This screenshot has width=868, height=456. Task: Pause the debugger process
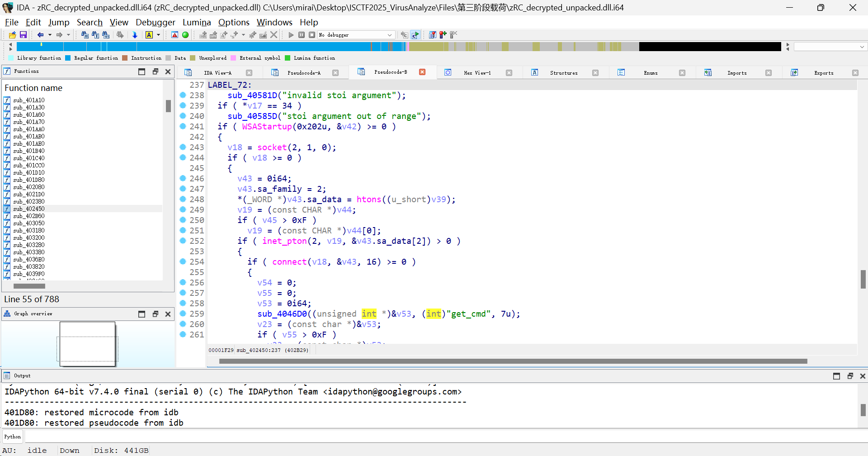pyautogui.click(x=302, y=35)
